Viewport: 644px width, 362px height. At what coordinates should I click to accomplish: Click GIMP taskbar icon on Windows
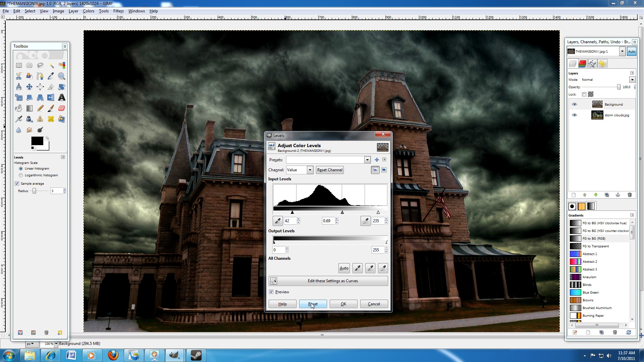(175, 355)
